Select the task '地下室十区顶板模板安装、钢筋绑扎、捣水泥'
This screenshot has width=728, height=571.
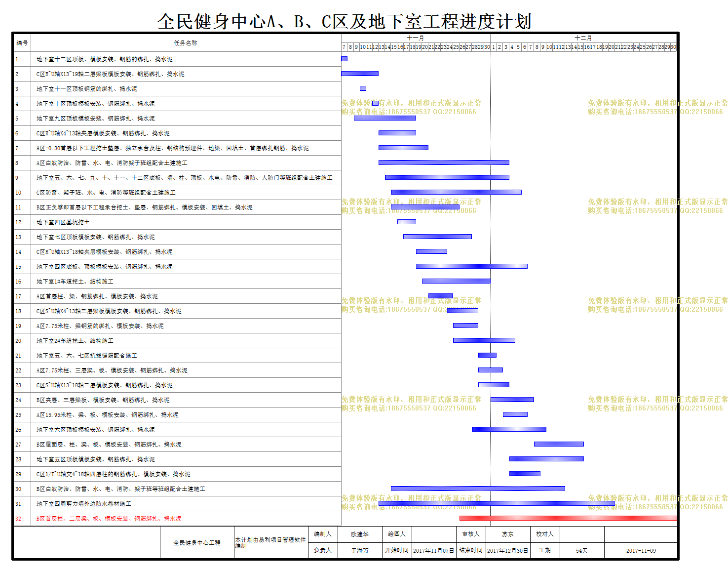pyautogui.click(x=95, y=104)
